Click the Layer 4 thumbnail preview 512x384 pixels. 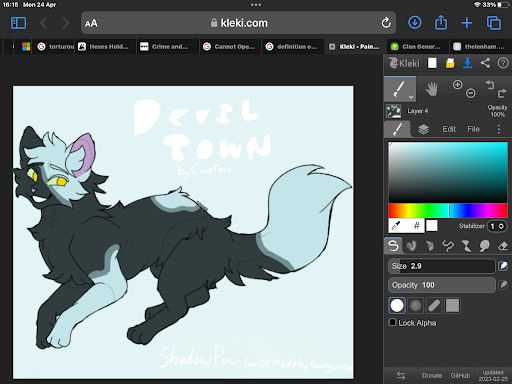coord(394,111)
